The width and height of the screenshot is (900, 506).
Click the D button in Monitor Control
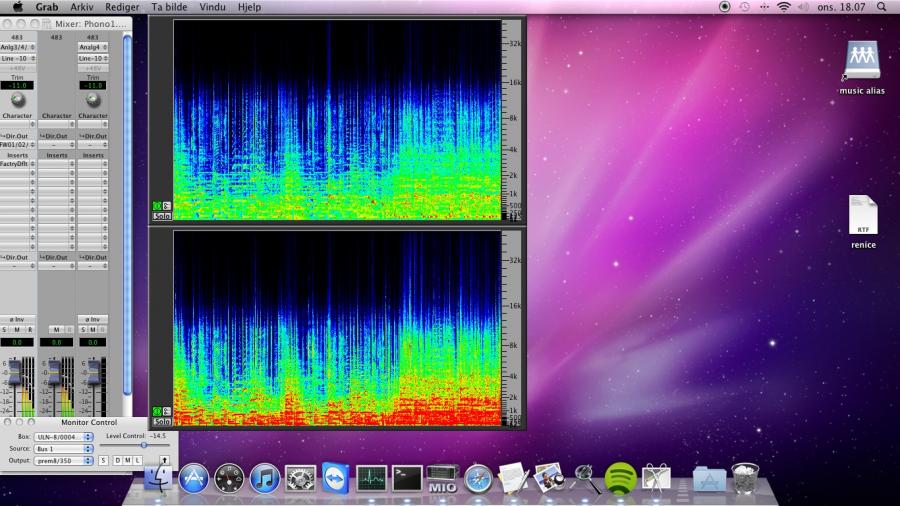(x=116, y=460)
